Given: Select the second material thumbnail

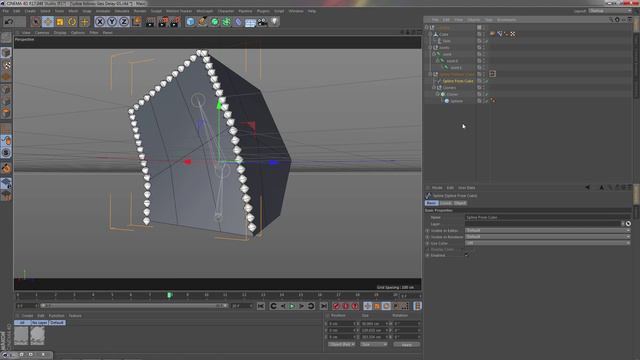Looking at the screenshot, I should click(x=37, y=336).
